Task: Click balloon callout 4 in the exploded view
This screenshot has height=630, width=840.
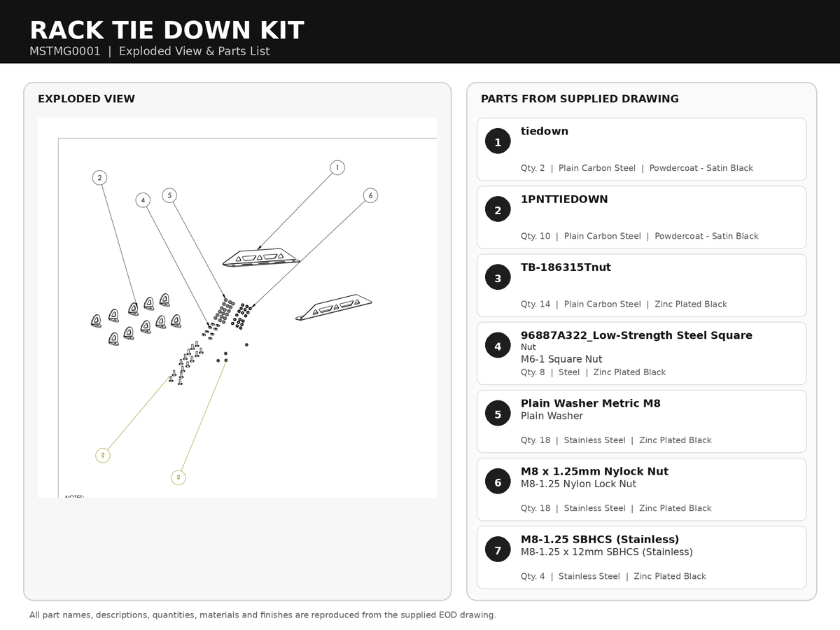Action: tap(143, 200)
